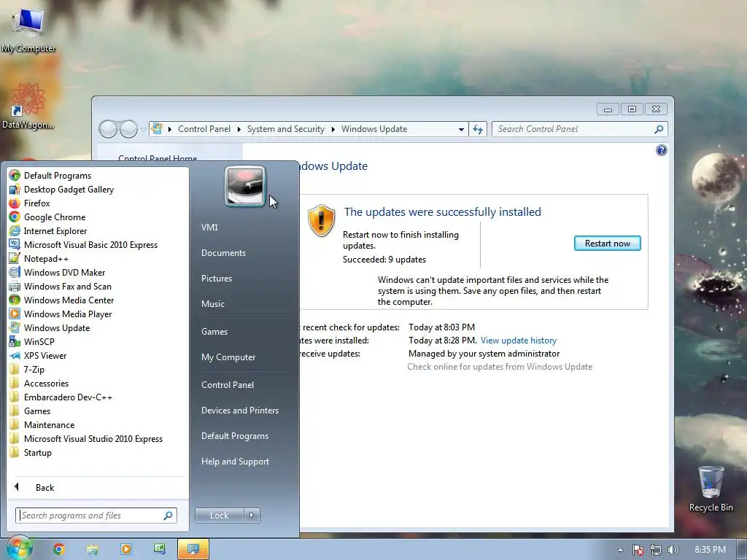Image resolution: width=747 pixels, height=560 pixels.
Task: Open the DataWagon desktop shortcut
Action: point(28,106)
